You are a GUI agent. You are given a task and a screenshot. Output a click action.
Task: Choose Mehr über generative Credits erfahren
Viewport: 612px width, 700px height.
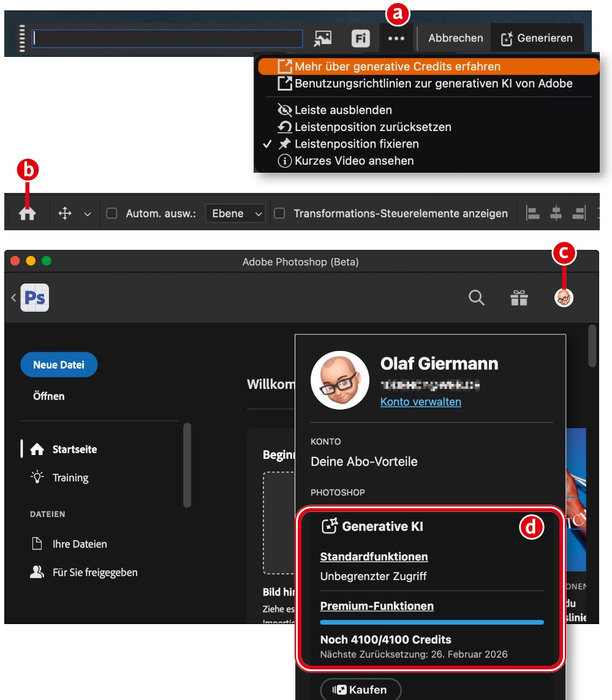(x=429, y=67)
